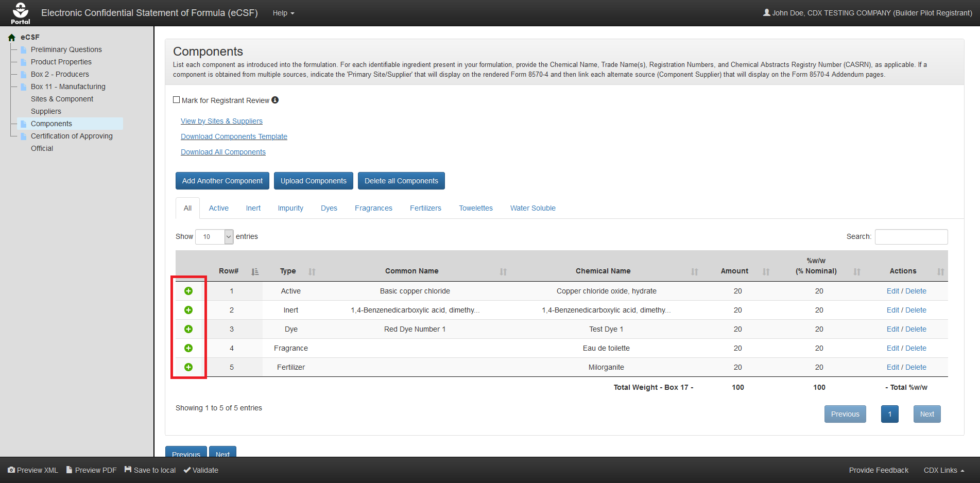The image size is (980, 483).
Task: Click Download Components Template link
Action: click(234, 136)
